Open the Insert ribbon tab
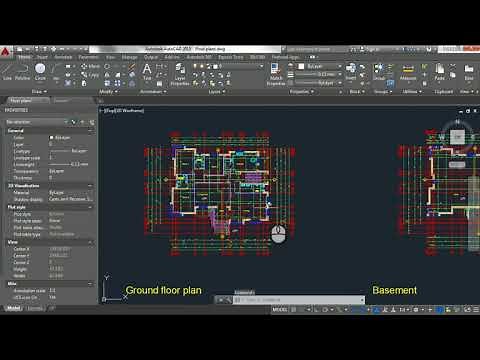480x360 pixels. coord(42,57)
